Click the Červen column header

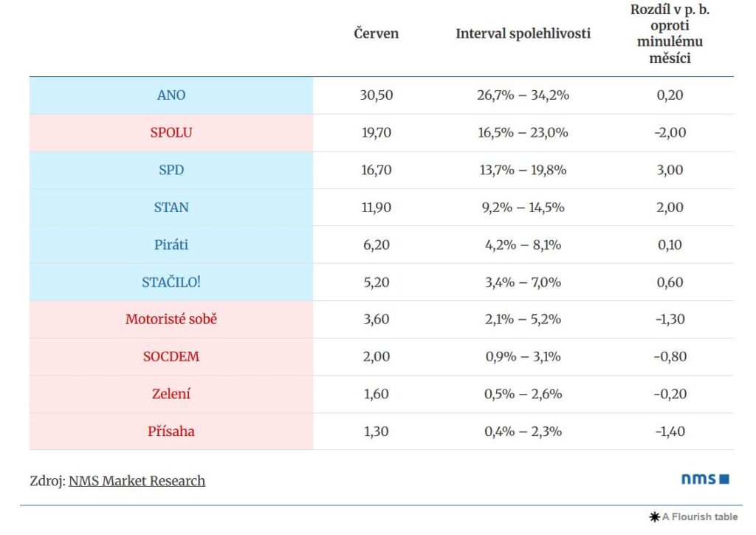pos(376,34)
